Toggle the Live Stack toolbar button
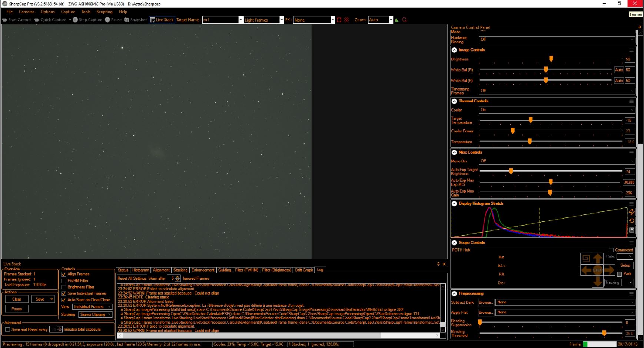644x348 pixels. (x=162, y=20)
